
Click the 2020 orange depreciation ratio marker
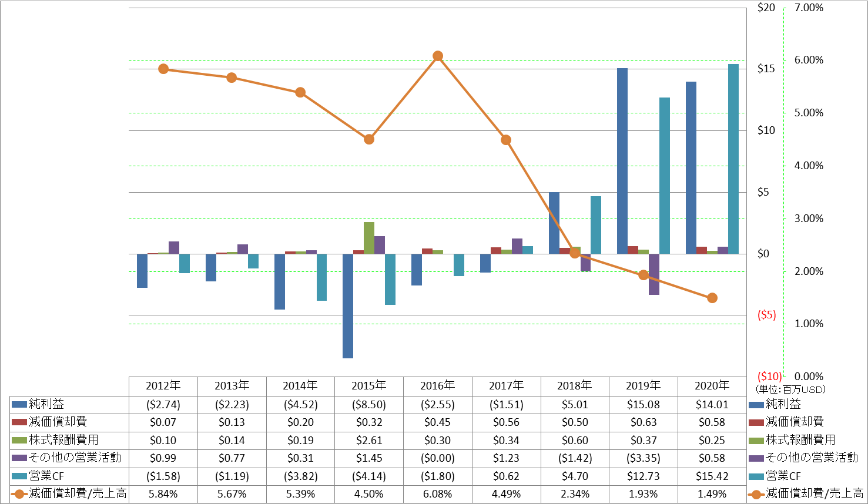[712, 298]
